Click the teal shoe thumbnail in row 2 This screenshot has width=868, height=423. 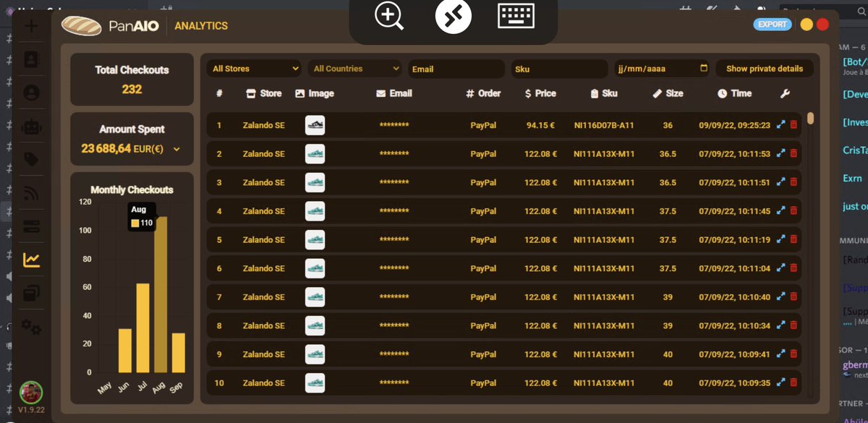click(x=315, y=154)
